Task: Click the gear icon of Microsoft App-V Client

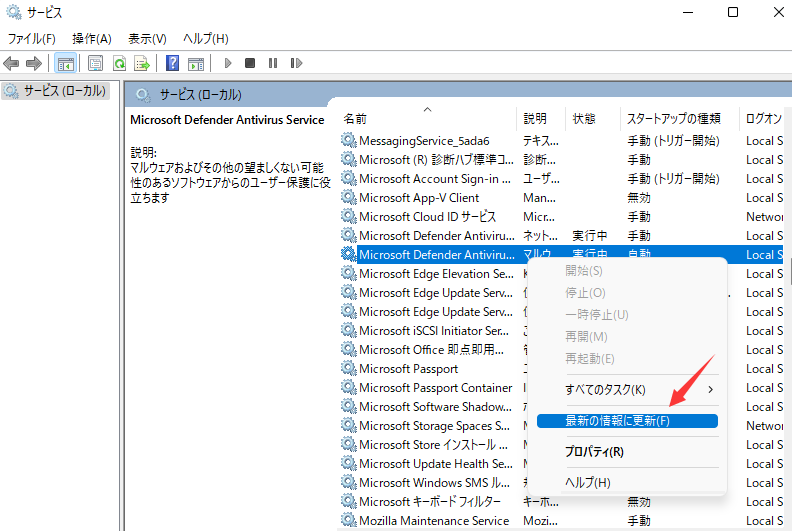Action: (x=349, y=198)
